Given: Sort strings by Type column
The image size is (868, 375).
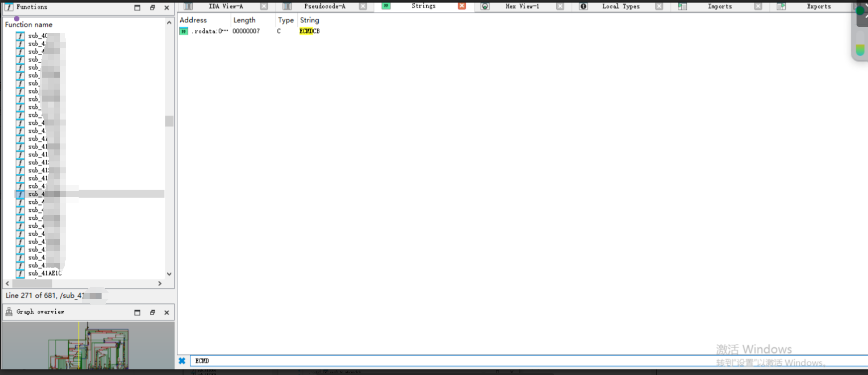Looking at the screenshot, I should pos(286,20).
